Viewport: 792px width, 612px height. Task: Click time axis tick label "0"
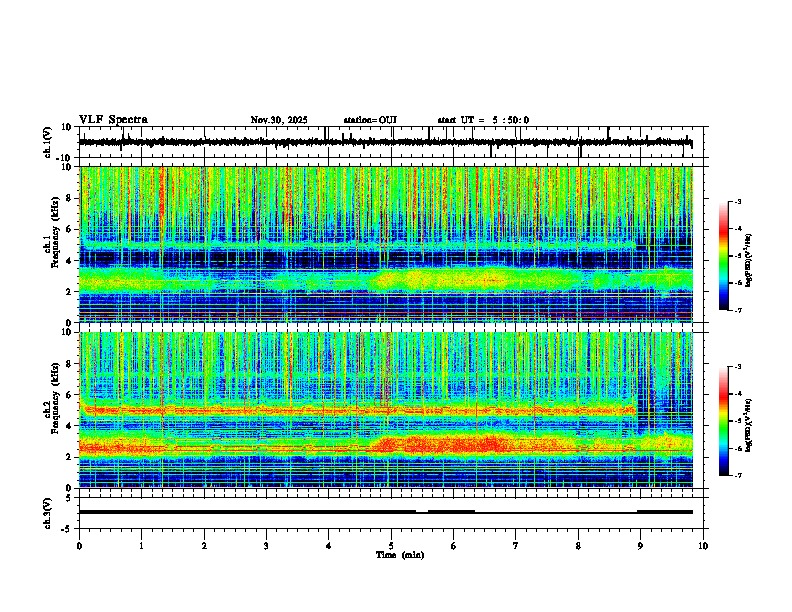coord(79,546)
